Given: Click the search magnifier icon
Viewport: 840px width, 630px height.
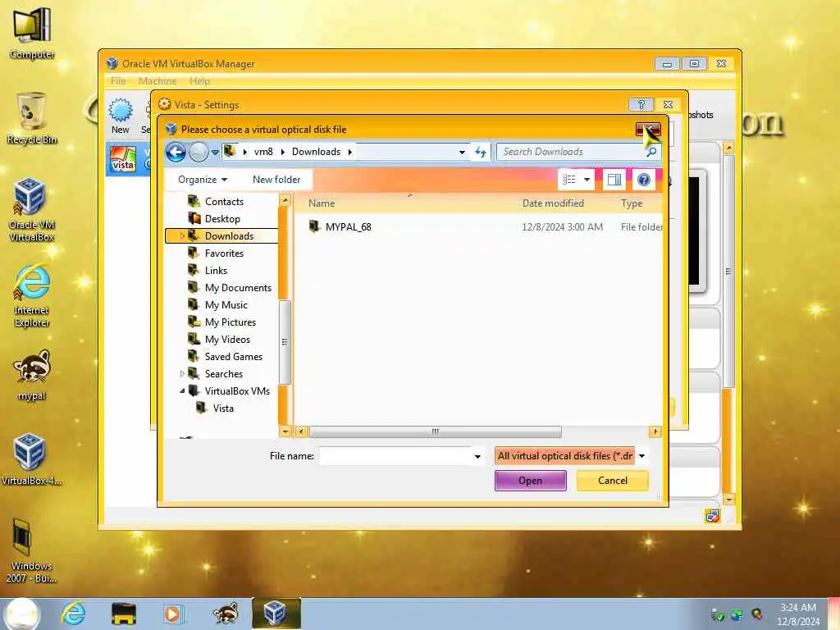Looking at the screenshot, I should click(651, 152).
